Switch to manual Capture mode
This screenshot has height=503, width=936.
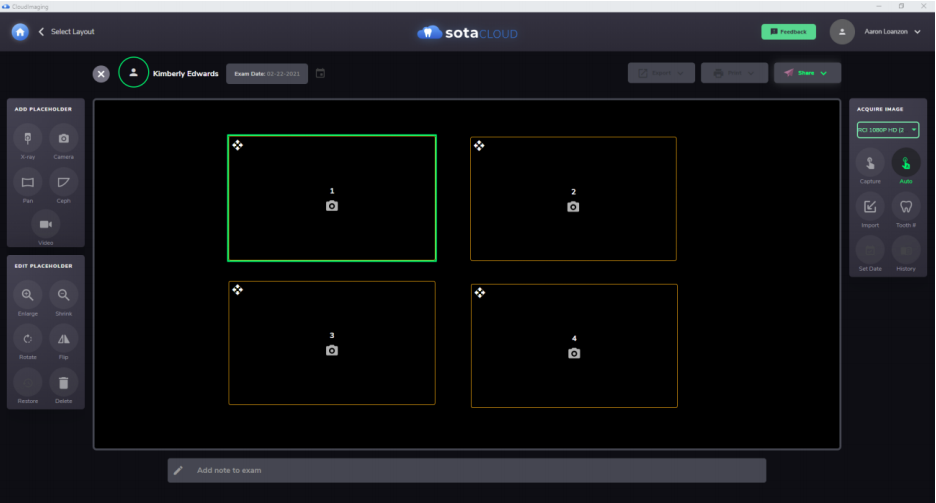coord(870,163)
